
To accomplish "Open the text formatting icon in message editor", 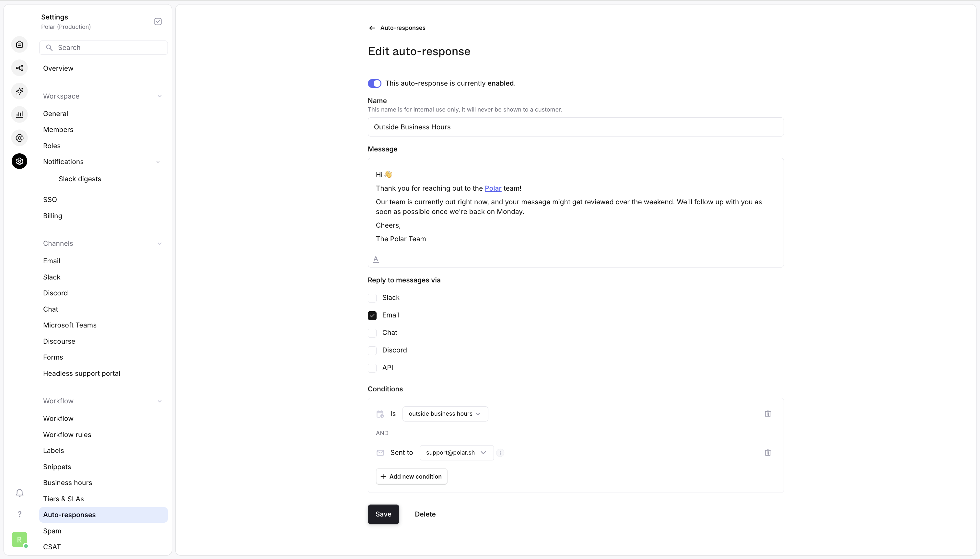I will pyautogui.click(x=376, y=259).
